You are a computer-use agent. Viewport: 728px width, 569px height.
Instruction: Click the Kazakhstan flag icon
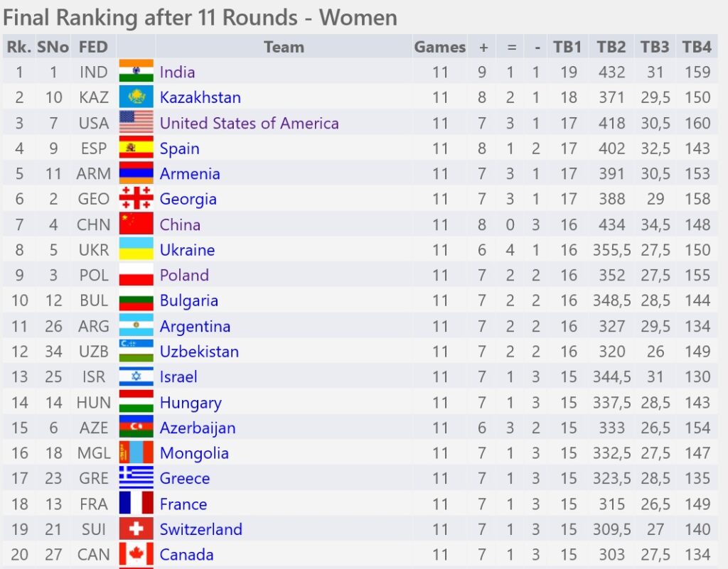pyautogui.click(x=136, y=97)
